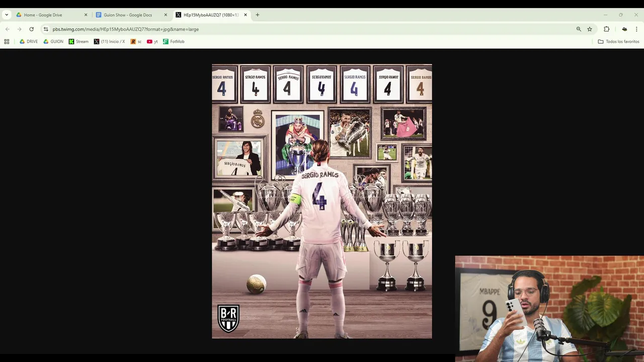Open the zoom magnifier in the address bar

coord(579,29)
